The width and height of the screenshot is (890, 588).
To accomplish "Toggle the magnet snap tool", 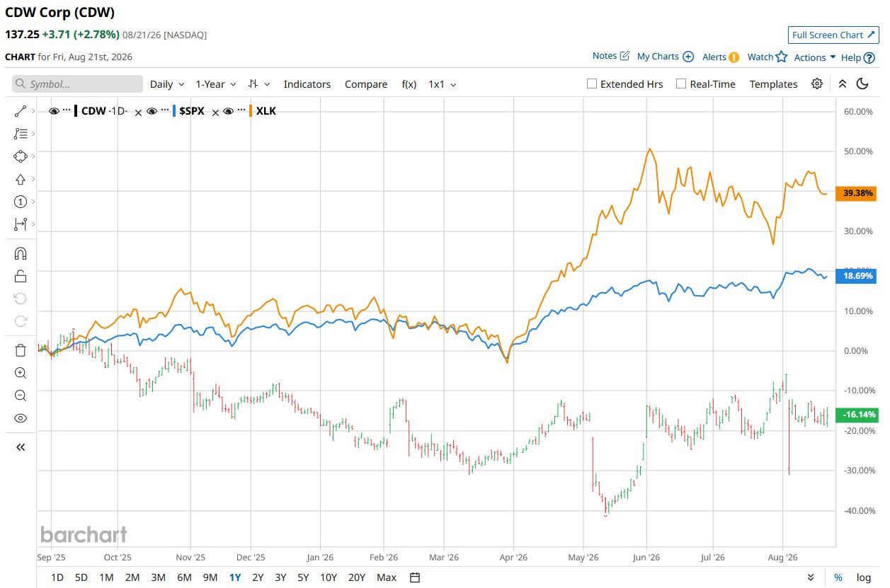I will pyautogui.click(x=20, y=253).
